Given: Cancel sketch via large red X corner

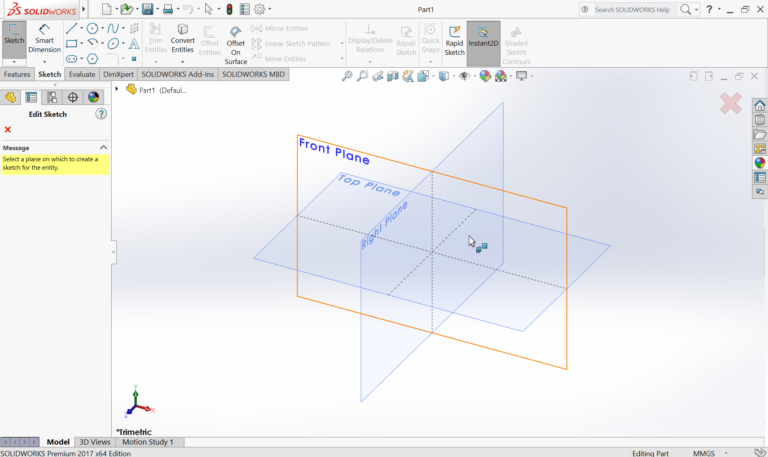Looking at the screenshot, I should coord(730,103).
